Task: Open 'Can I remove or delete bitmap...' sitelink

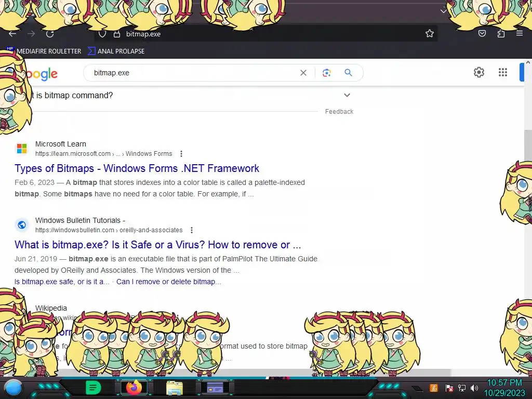Action: click(169, 282)
